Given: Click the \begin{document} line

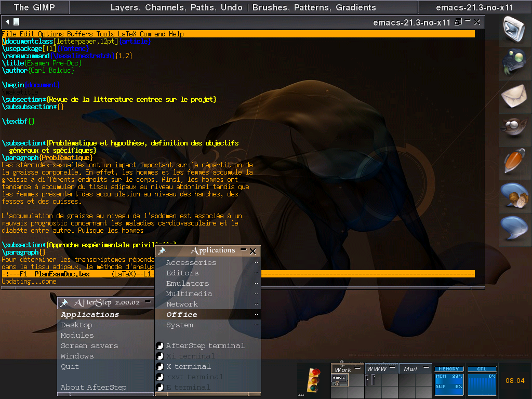Looking at the screenshot, I should click(31, 85).
